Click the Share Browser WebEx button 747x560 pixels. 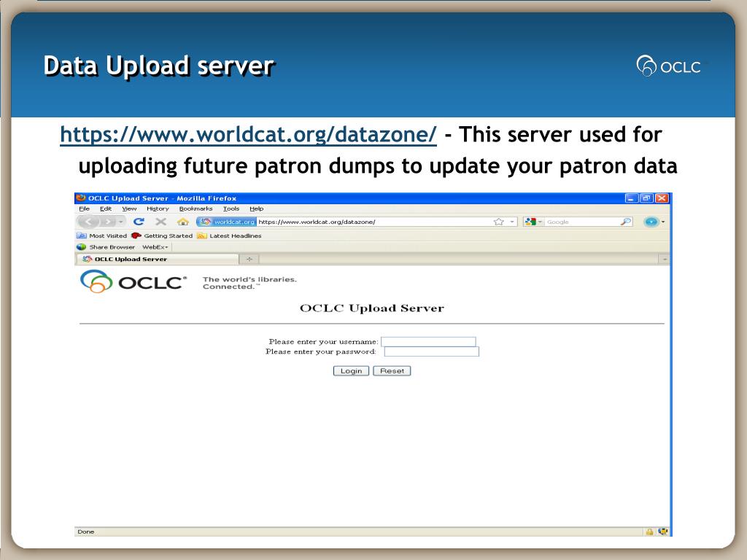(x=106, y=247)
